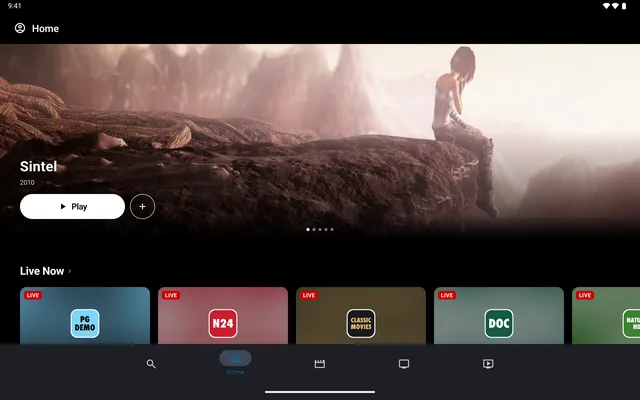Open the video player tab icon
This screenshot has width=640, height=400.
click(x=488, y=364)
